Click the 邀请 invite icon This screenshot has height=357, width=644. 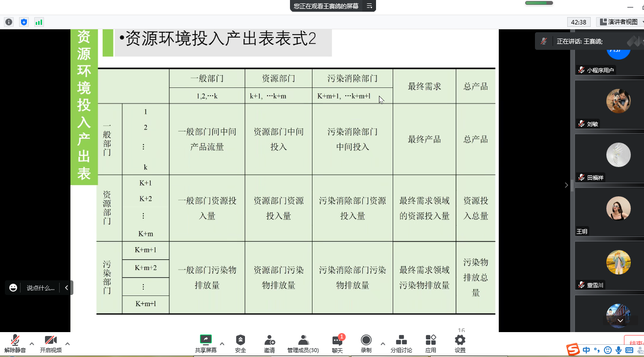click(269, 343)
